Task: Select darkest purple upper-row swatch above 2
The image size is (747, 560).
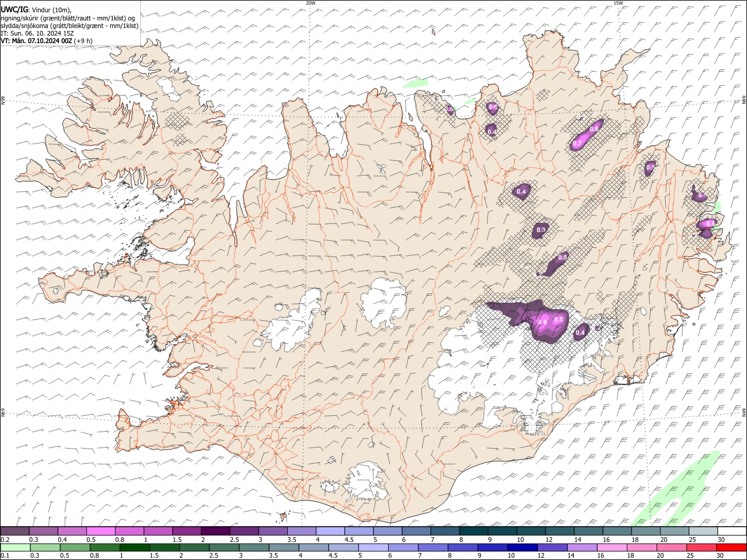Action: tap(215, 531)
